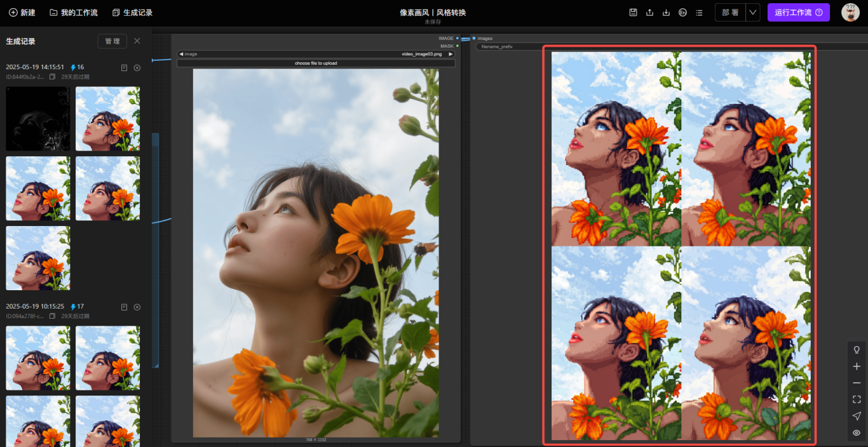Image resolution: width=868 pixels, height=447 pixels.
Task: Open the list icon in the top bar
Action: [699, 13]
